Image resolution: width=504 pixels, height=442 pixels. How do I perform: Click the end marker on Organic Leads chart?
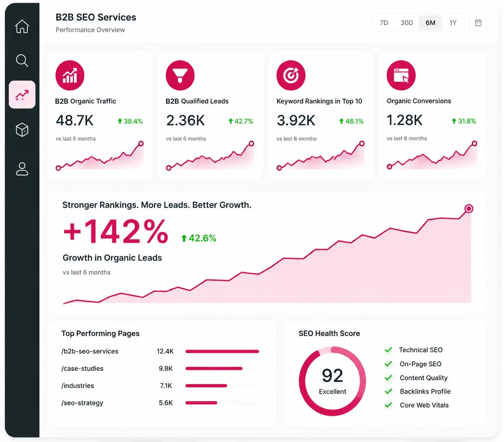tap(469, 209)
